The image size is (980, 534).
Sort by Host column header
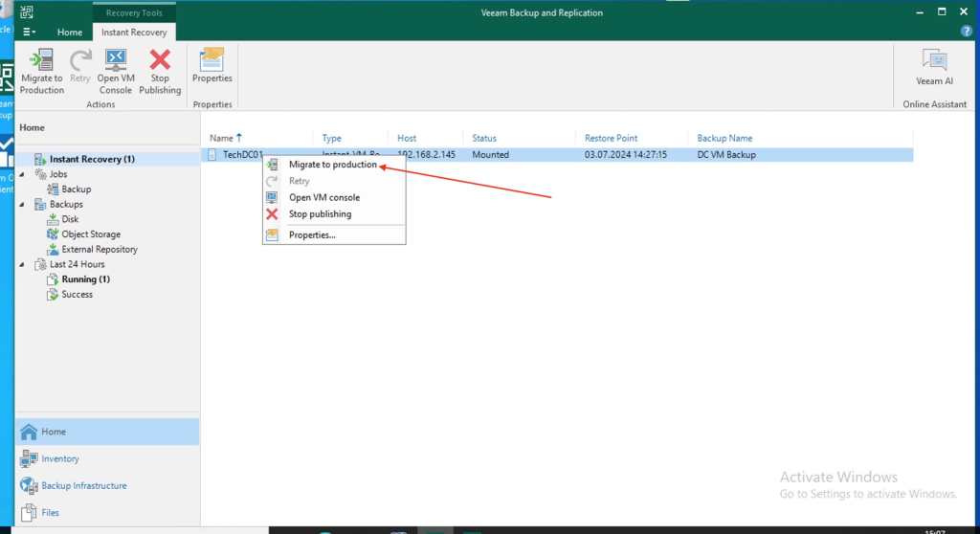click(x=407, y=138)
